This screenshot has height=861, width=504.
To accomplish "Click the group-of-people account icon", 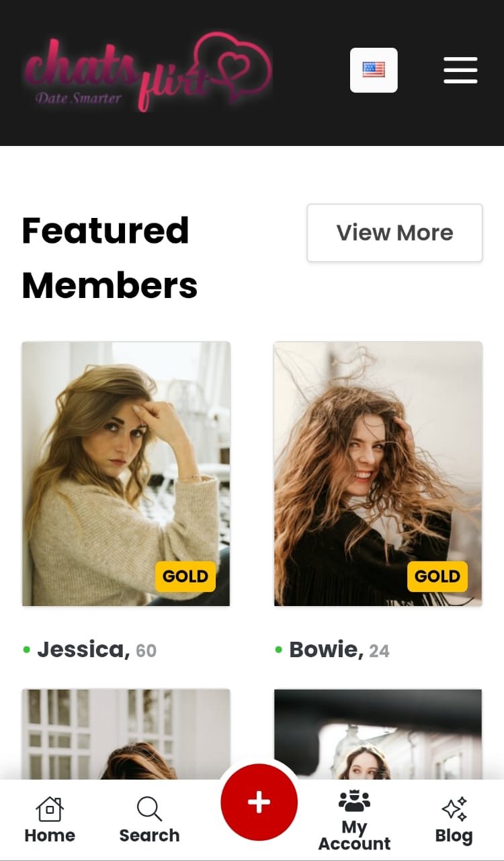I will [354, 800].
